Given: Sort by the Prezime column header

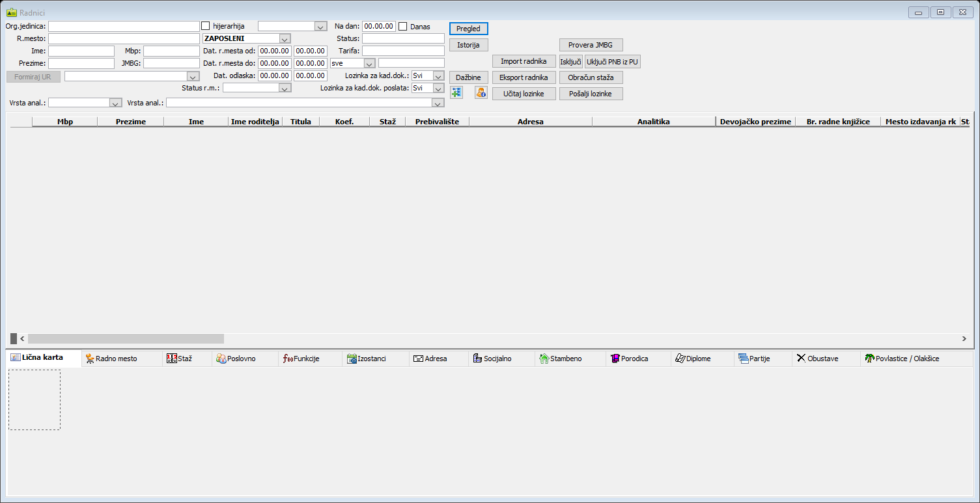Looking at the screenshot, I should click(131, 122).
